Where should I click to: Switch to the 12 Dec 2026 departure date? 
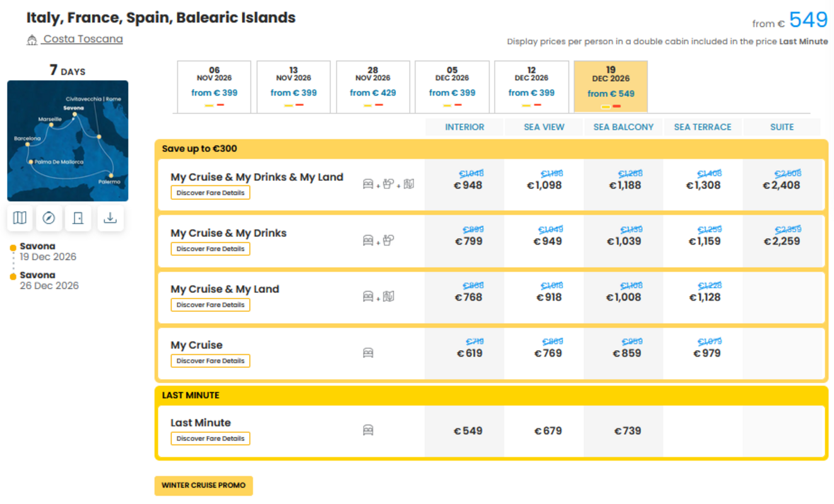click(x=531, y=87)
